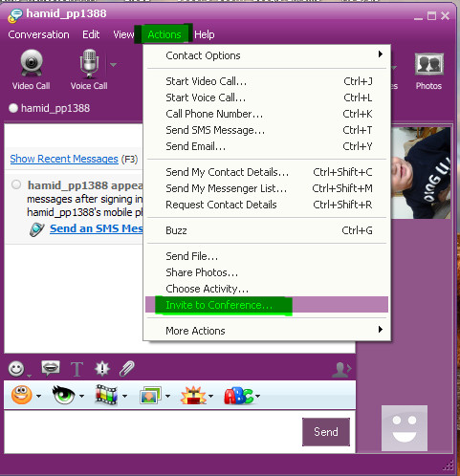This screenshot has width=460, height=476.
Task: Close the open Actions menu
Action: click(164, 34)
